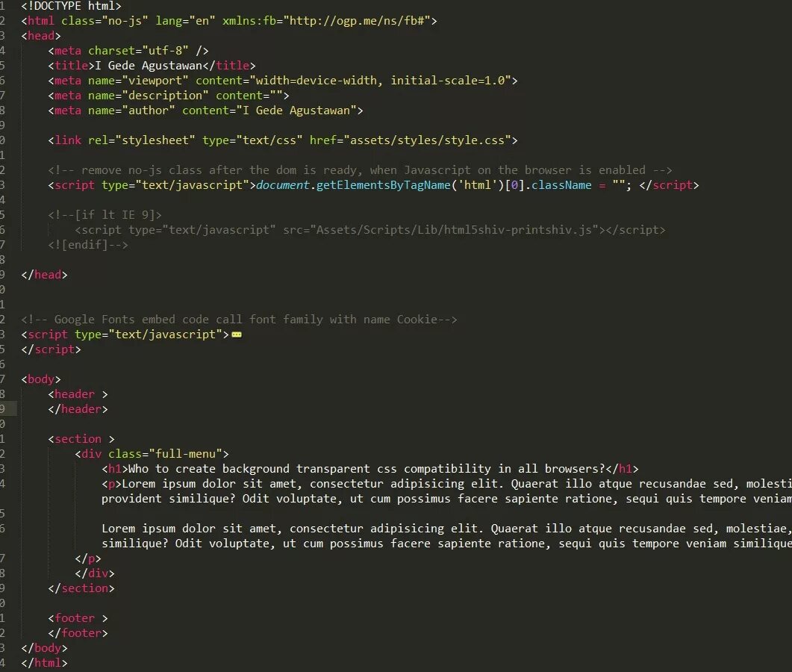Click the closing '</header>' tag
The image size is (792, 672).
78,408
